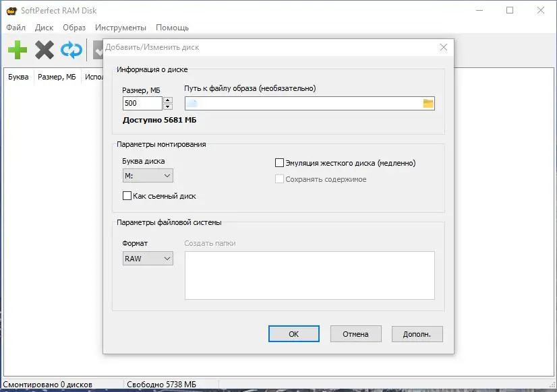Open the Помощь menu
This screenshot has height=392, width=557.
pyautogui.click(x=172, y=28)
